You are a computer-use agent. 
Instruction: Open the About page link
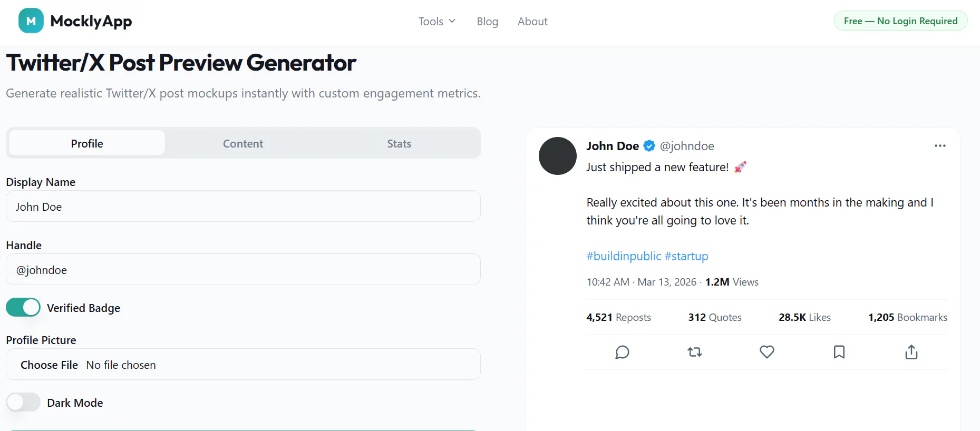click(532, 22)
